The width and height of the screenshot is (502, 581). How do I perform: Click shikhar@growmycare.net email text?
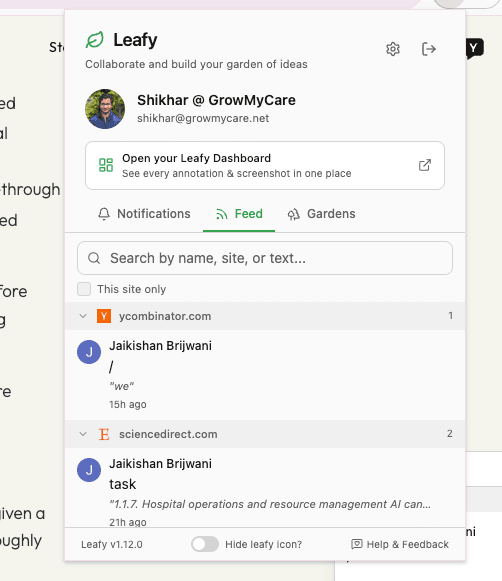click(x=203, y=118)
